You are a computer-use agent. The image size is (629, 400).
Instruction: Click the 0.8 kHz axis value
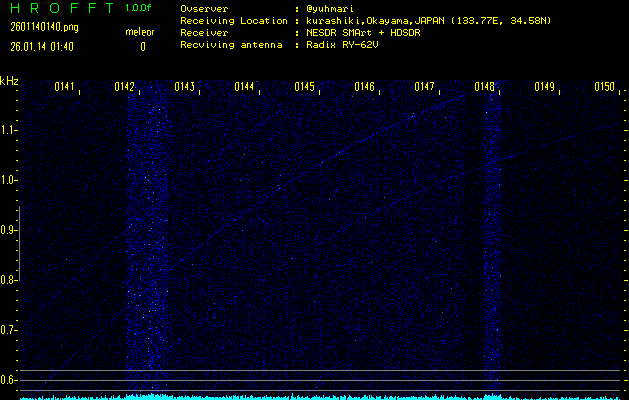(x=7, y=280)
